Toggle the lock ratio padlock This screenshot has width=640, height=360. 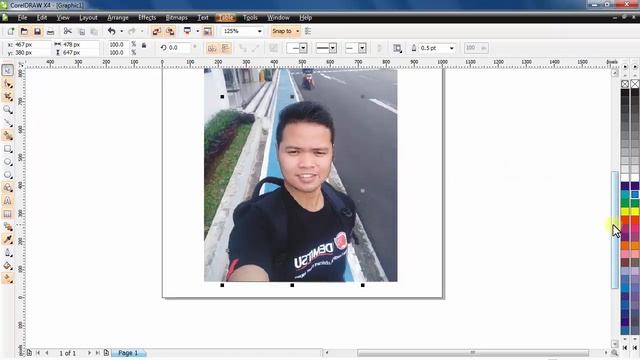pyautogui.click(x=144, y=46)
